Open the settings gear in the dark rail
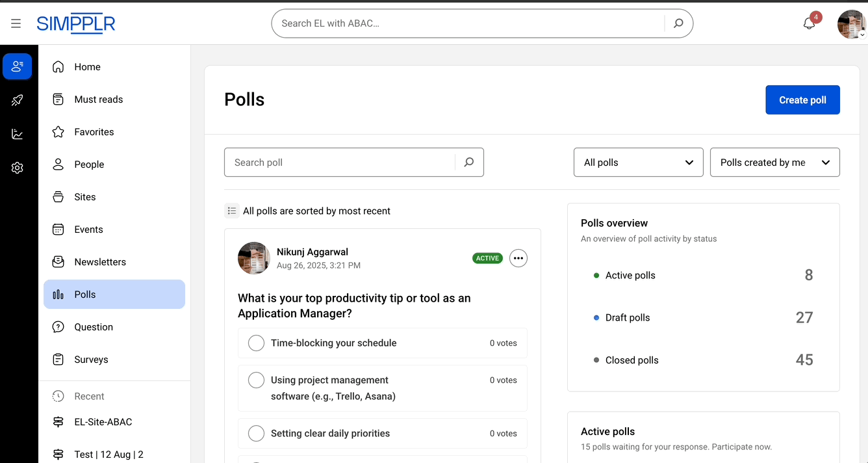Image resolution: width=868 pixels, height=463 pixels. (18, 168)
